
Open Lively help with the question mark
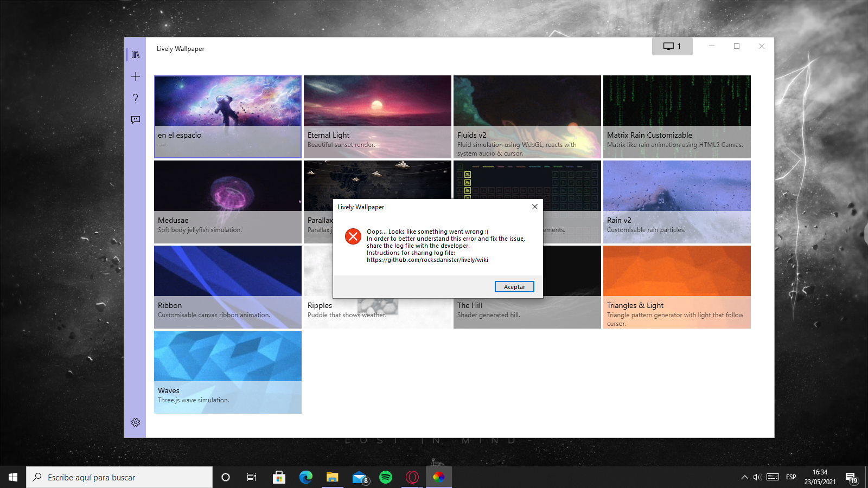click(135, 98)
